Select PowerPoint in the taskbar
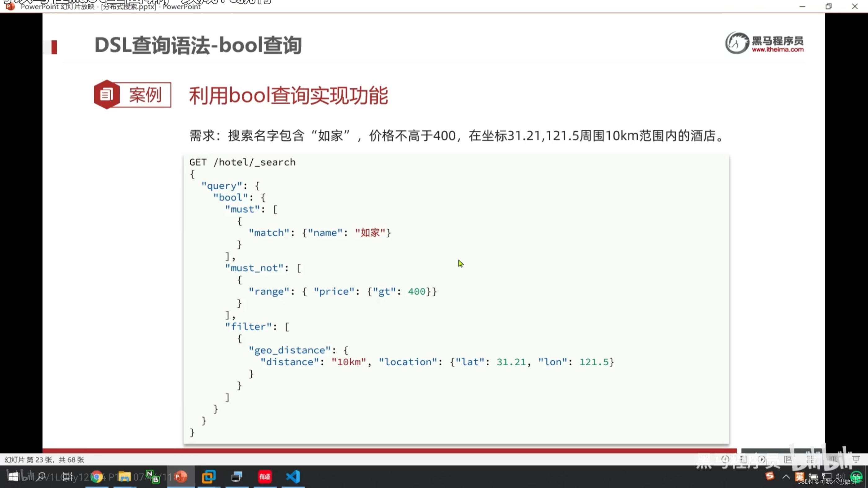 (x=181, y=477)
